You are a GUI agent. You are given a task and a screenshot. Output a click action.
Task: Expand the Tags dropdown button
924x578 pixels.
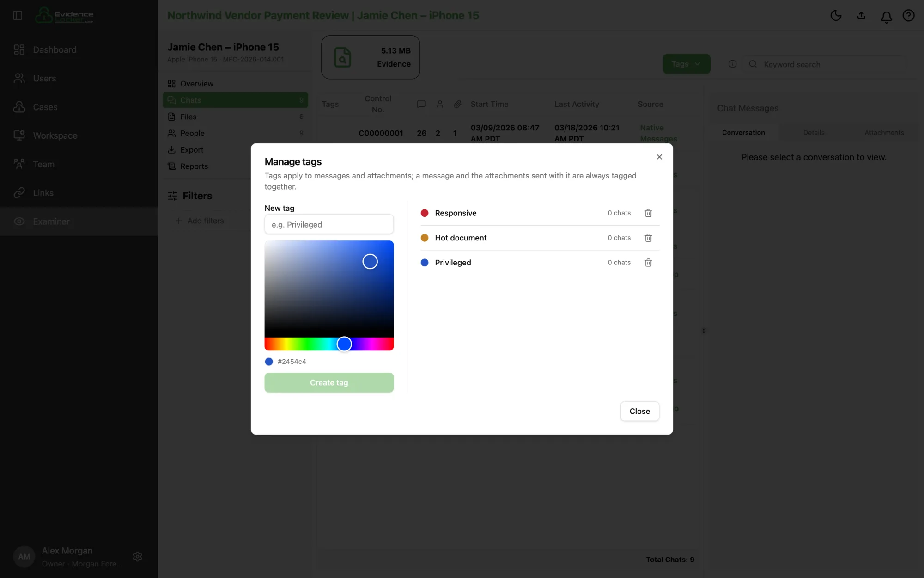tap(686, 64)
